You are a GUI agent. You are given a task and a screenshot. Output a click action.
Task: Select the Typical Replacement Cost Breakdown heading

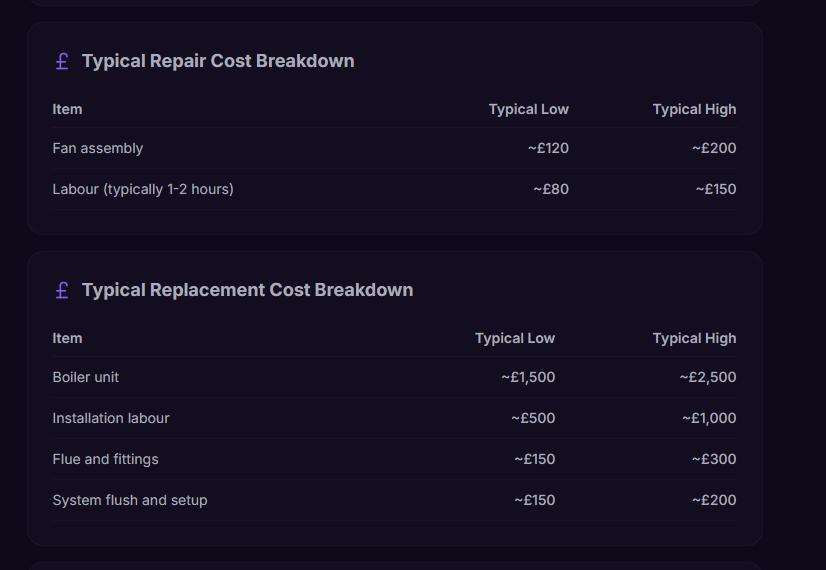(248, 290)
